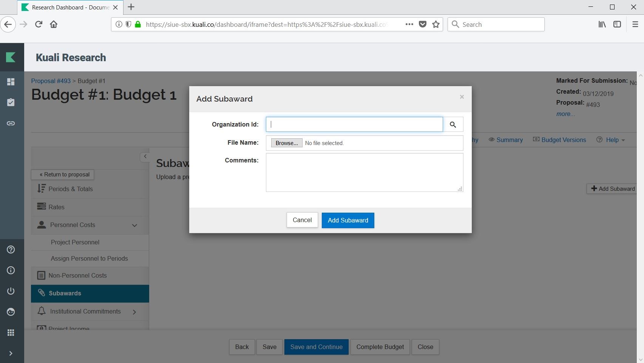Collapse the Personnel Costs section

(134, 226)
